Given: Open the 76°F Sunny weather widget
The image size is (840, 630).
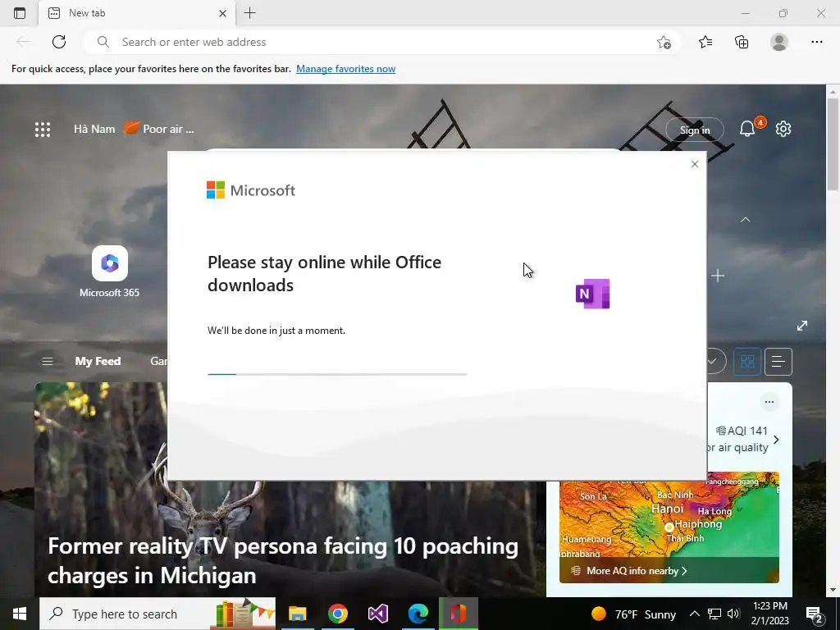Looking at the screenshot, I should 633,614.
